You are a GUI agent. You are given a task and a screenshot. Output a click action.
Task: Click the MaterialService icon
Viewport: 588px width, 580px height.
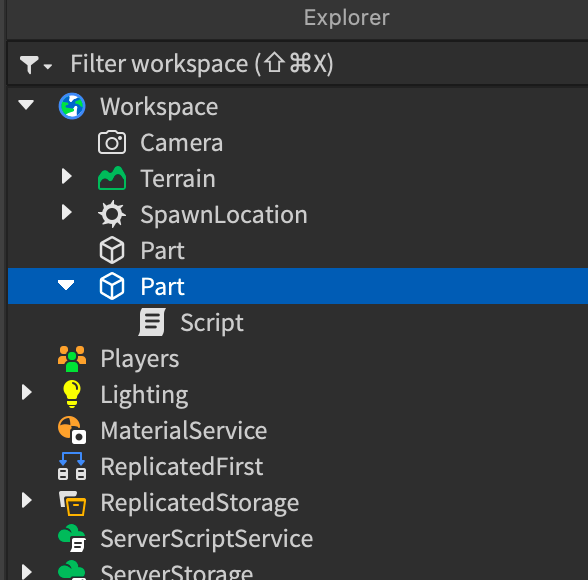[72, 430]
